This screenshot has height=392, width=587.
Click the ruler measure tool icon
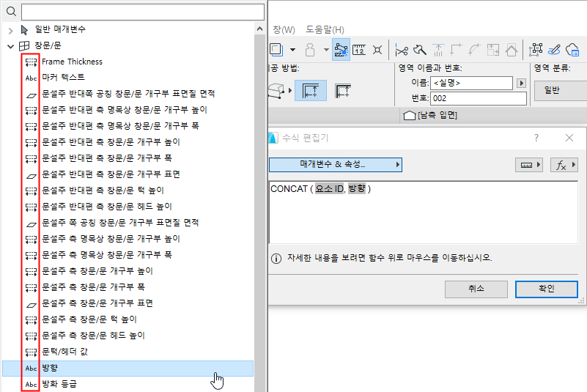[359, 50]
